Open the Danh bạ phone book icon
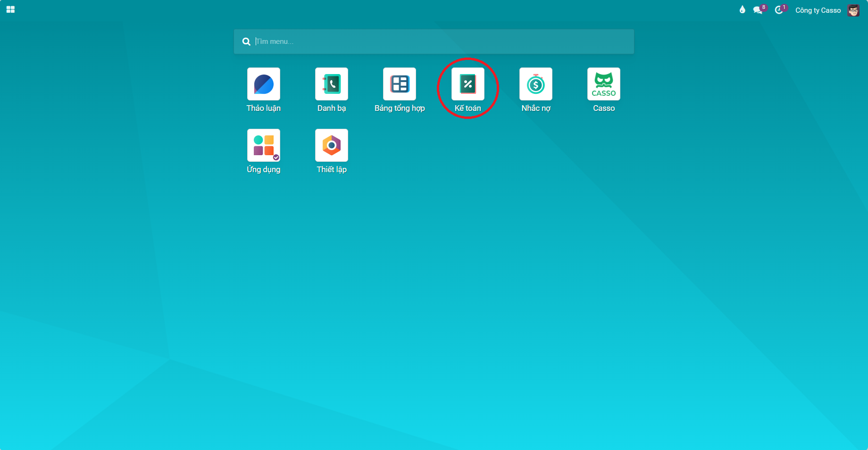The width and height of the screenshot is (868, 450). 332,84
